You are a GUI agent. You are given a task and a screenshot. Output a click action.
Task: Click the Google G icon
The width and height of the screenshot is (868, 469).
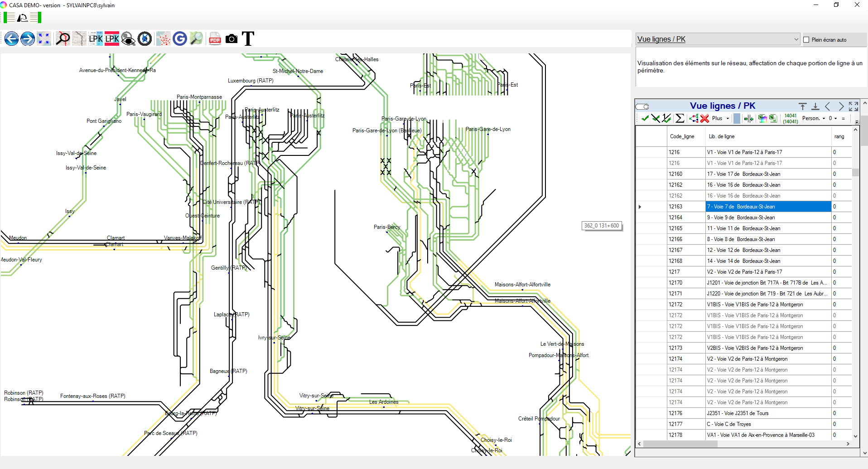180,39
